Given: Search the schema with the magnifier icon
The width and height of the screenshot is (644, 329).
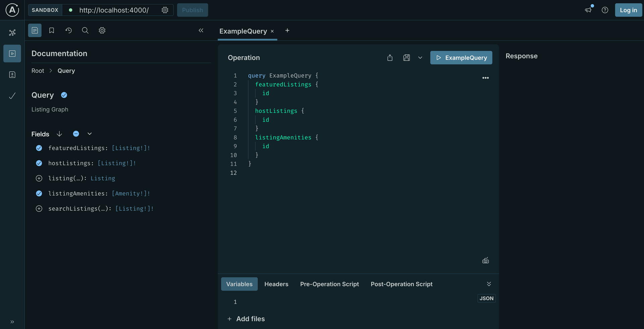Looking at the screenshot, I should 85,30.
